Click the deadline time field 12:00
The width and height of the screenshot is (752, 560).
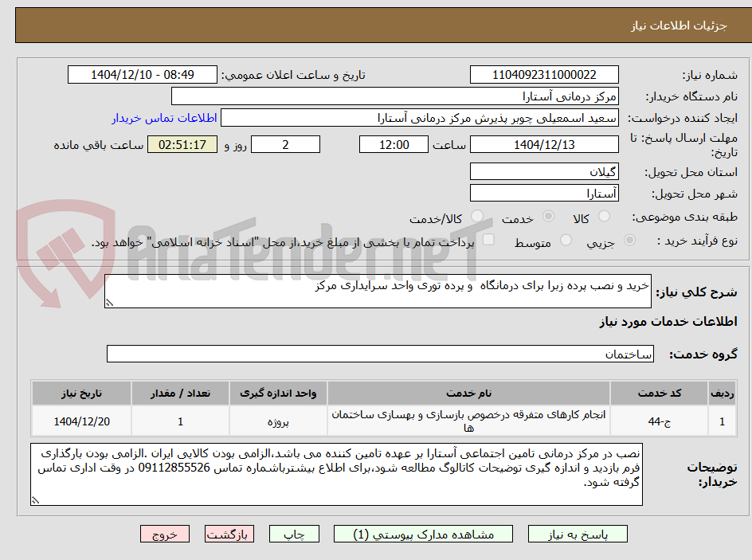pos(394,144)
